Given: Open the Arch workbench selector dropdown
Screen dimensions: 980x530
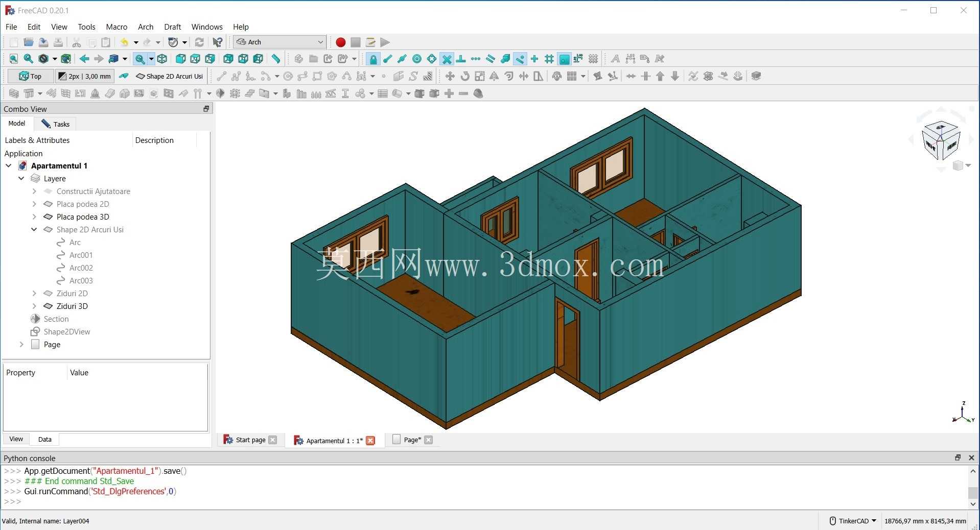Looking at the screenshot, I should click(279, 42).
